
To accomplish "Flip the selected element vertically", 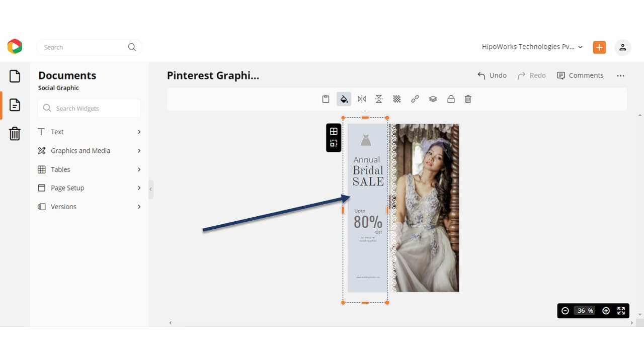I will [379, 99].
